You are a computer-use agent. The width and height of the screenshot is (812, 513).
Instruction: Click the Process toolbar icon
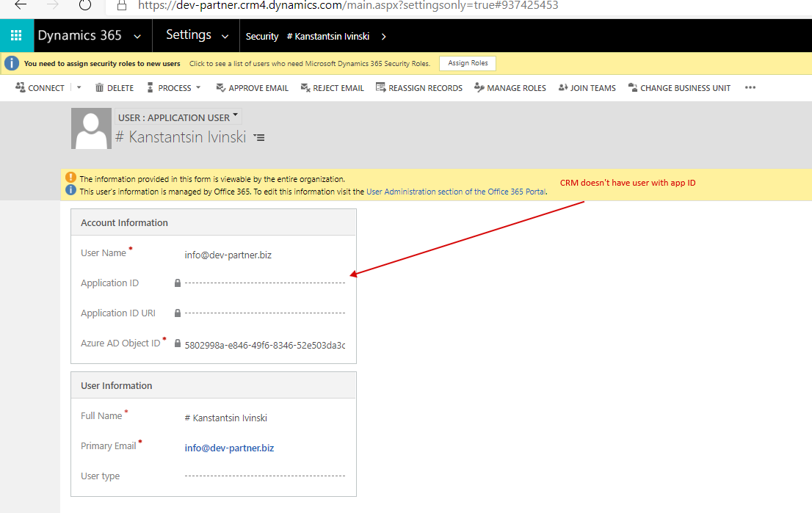[x=151, y=87]
